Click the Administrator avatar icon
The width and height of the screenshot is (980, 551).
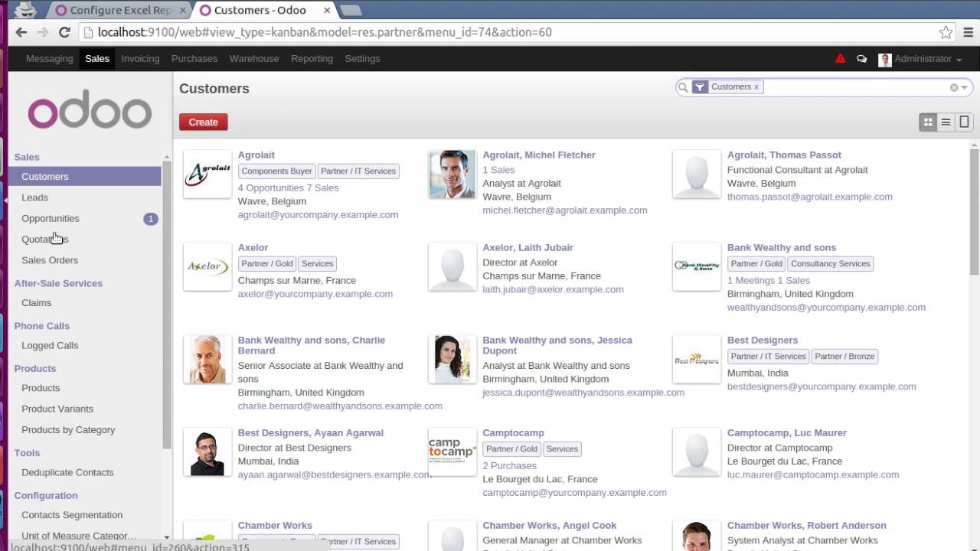(885, 60)
